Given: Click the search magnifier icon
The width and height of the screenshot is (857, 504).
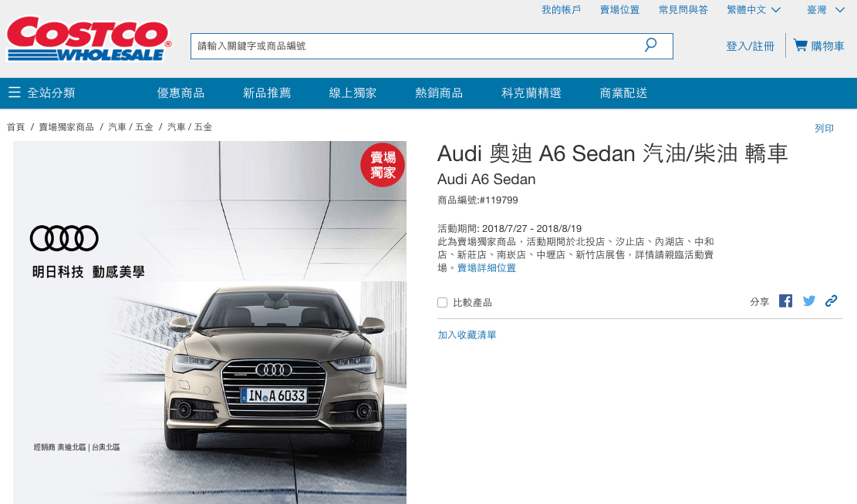Looking at the screenshot, I should click(x=650, y=45).
